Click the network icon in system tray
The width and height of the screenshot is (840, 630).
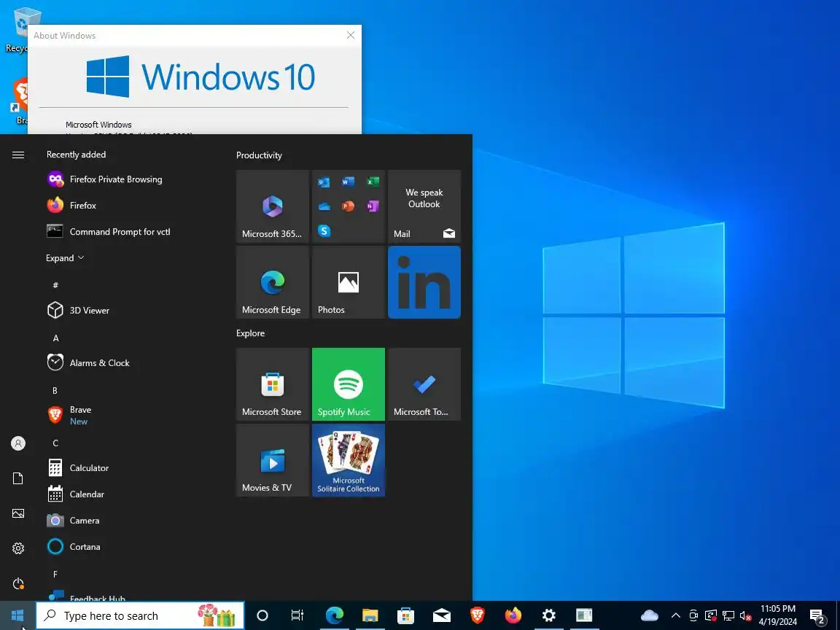[x=728, y=615]
